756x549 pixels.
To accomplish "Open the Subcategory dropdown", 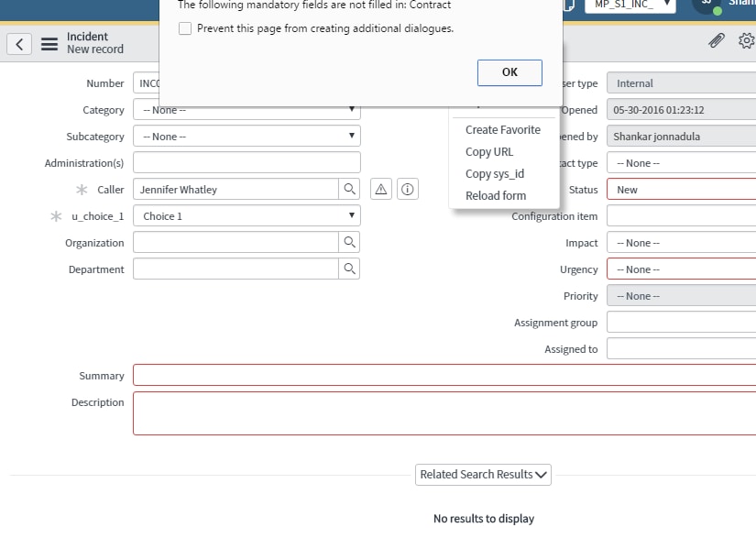I will coord(247,136).
